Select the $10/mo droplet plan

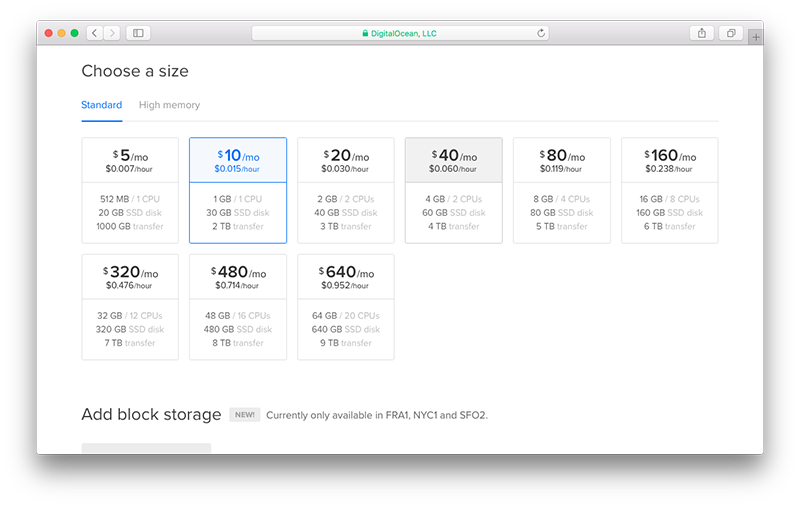[238, 190]
